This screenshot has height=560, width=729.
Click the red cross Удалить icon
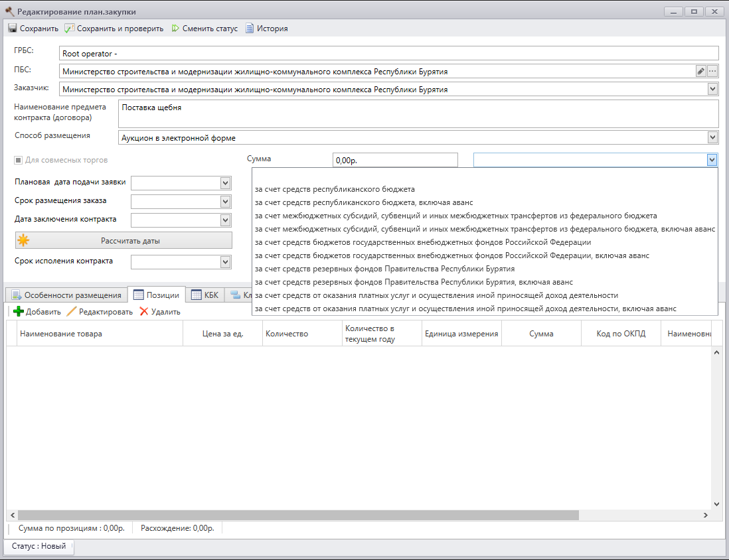point(144,311)
